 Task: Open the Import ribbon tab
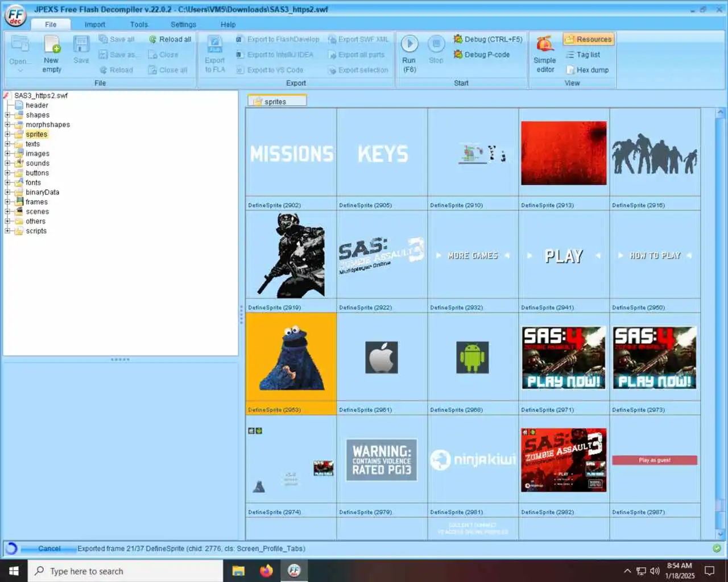point(95,24)
